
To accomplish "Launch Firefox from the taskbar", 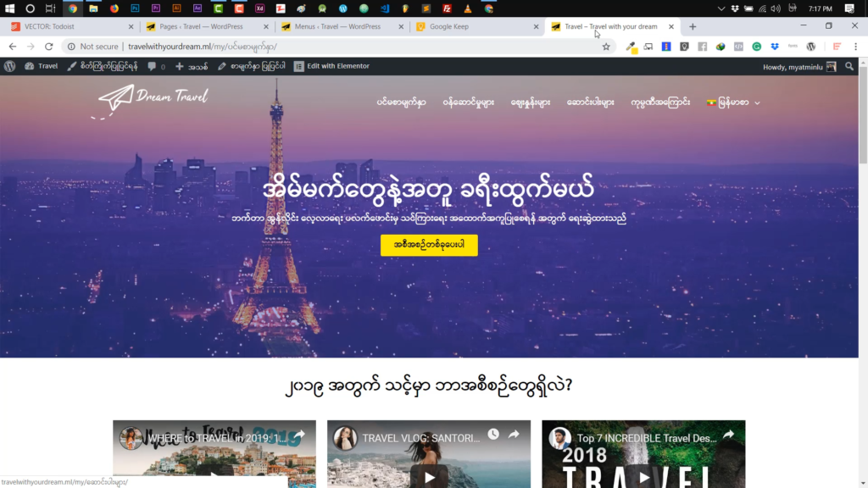I will click(114, 8).
